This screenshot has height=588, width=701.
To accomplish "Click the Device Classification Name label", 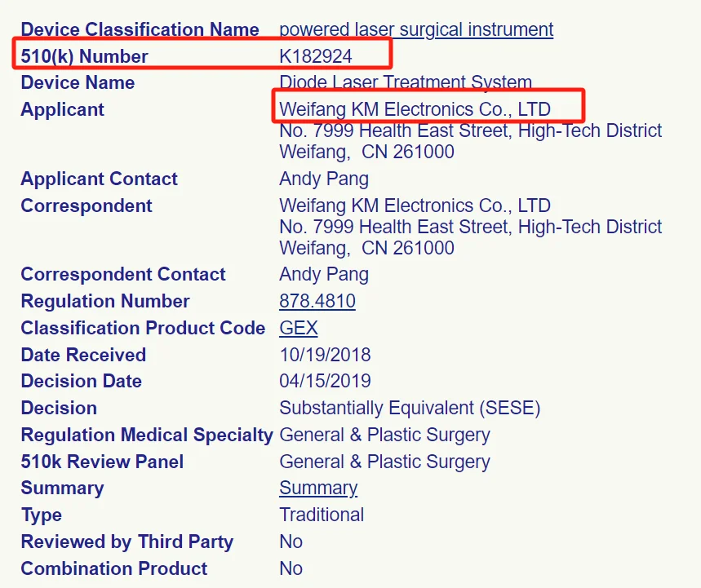I will (x=140, y=30).
